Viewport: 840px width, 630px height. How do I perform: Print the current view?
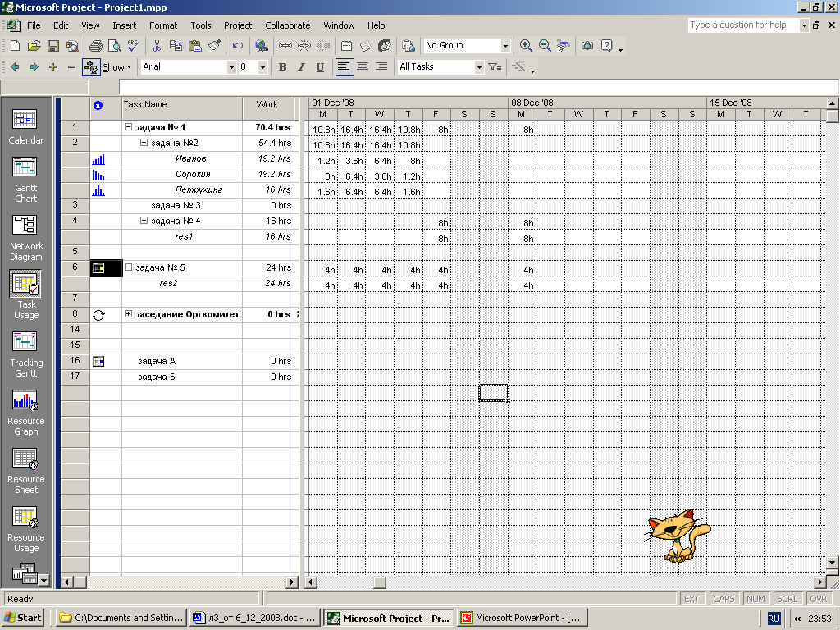(95, 46)
